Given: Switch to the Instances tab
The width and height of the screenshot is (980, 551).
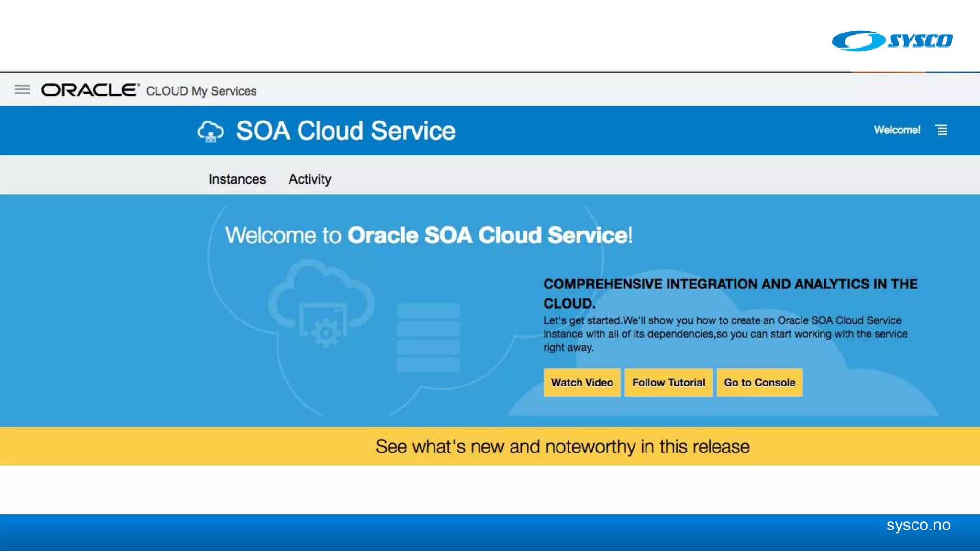Looking at the screenshot, I should [x=237, y=179].
